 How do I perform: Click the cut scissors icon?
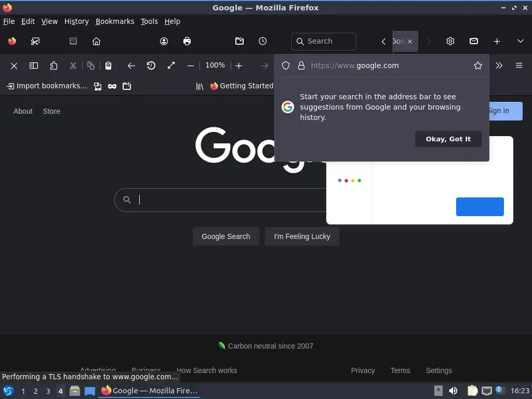[73, 65]
